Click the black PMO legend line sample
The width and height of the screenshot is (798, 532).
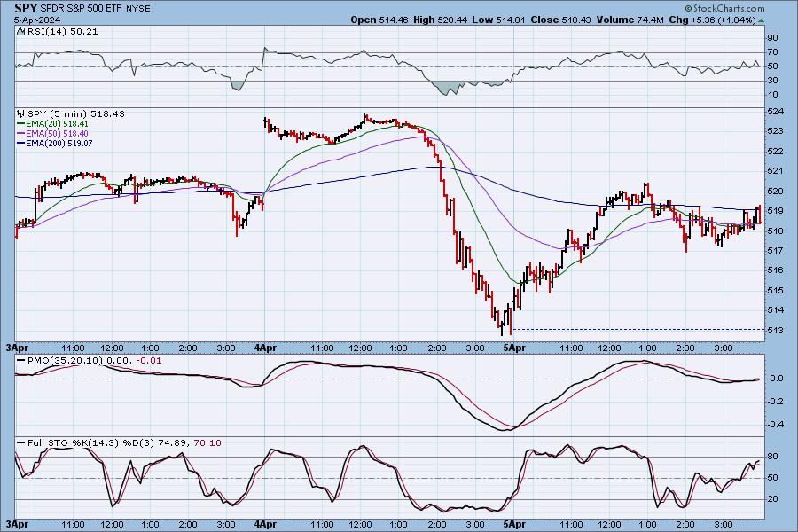click(x=21, y=361)
